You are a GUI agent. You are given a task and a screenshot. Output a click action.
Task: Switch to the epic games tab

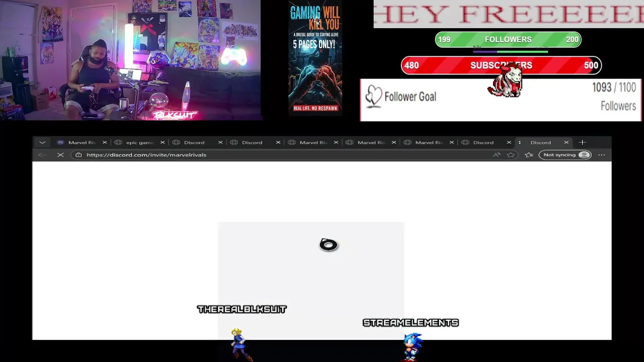coord(139,143)
